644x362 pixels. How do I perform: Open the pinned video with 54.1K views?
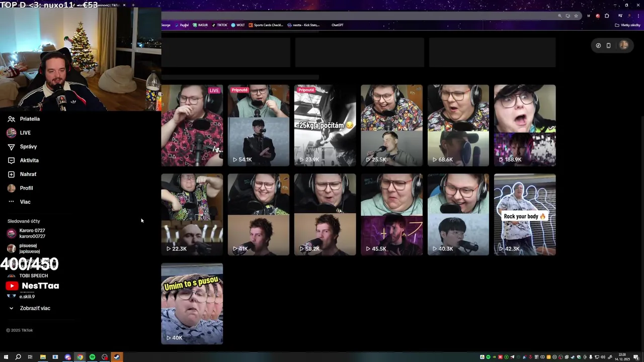259,125
